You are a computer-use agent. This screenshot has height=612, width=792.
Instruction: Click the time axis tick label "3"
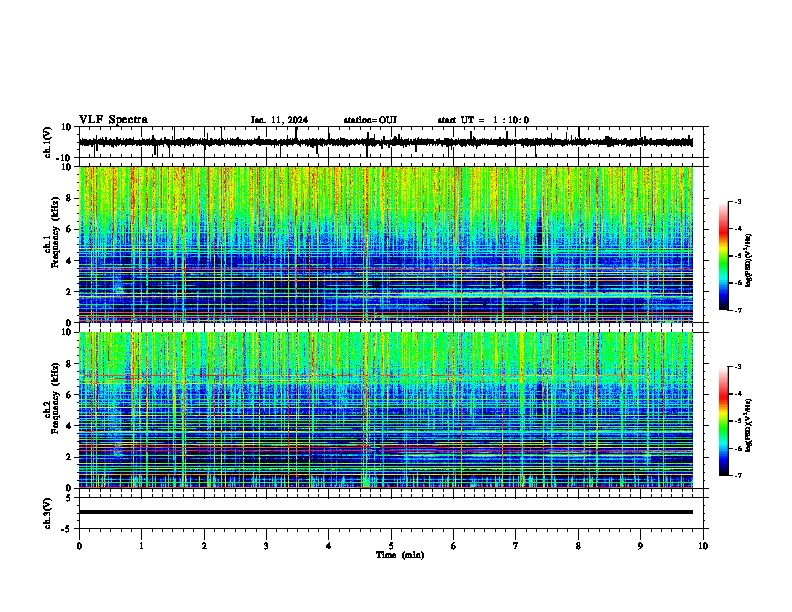[266, 546]
